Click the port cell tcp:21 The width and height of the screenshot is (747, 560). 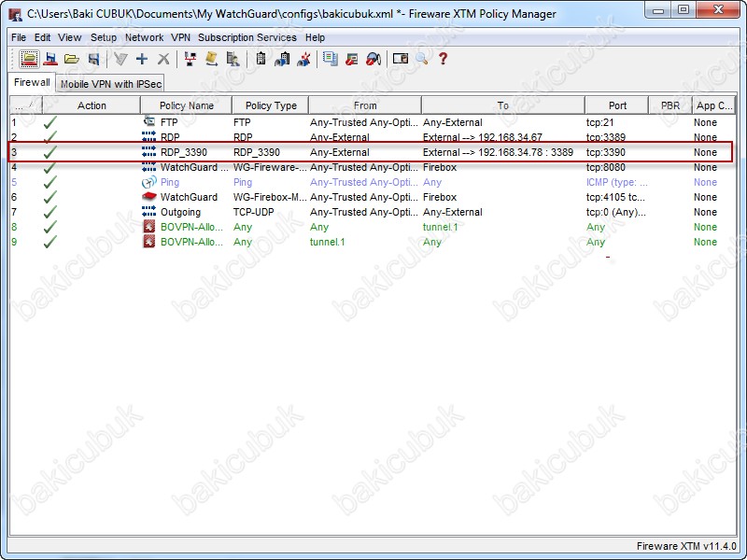[599, 122]
